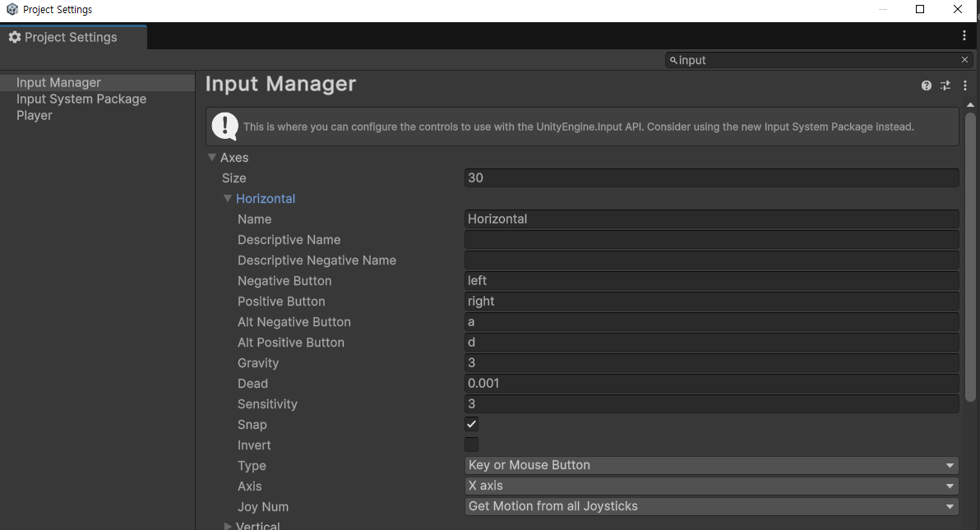980x530 pixels.
Task: Open the Axis dropdown showing X axis
Action: point(711,486)
